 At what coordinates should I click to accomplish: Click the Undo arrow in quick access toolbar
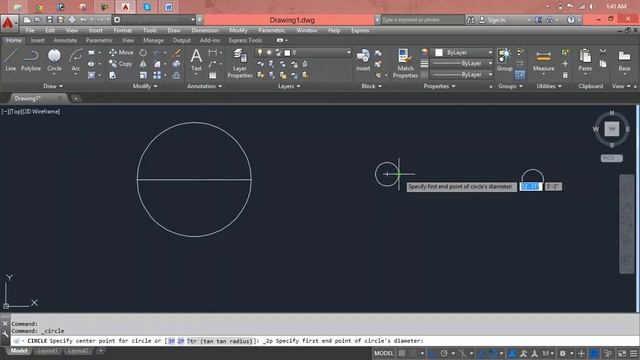(x=83, y=20)
